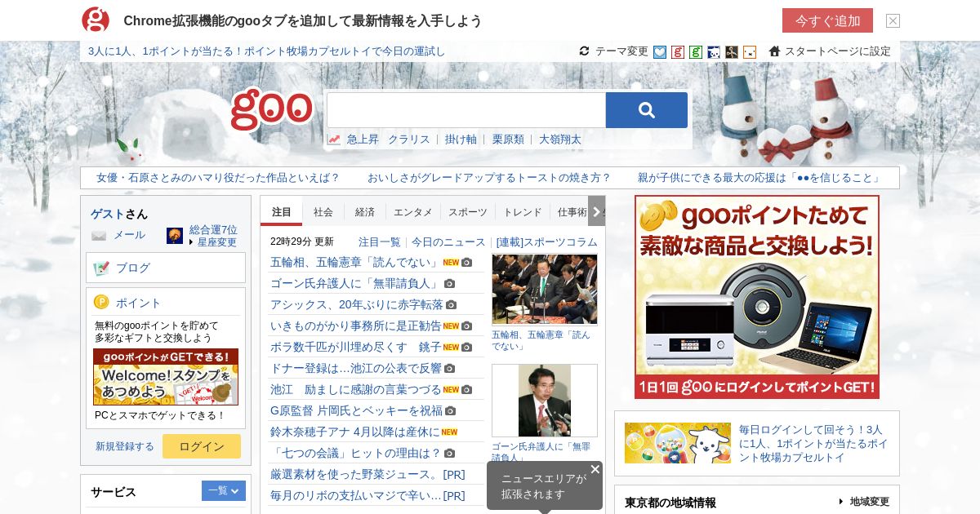Close the Chrome extension banner
The image size is (980, 514).
coord(893,20)
